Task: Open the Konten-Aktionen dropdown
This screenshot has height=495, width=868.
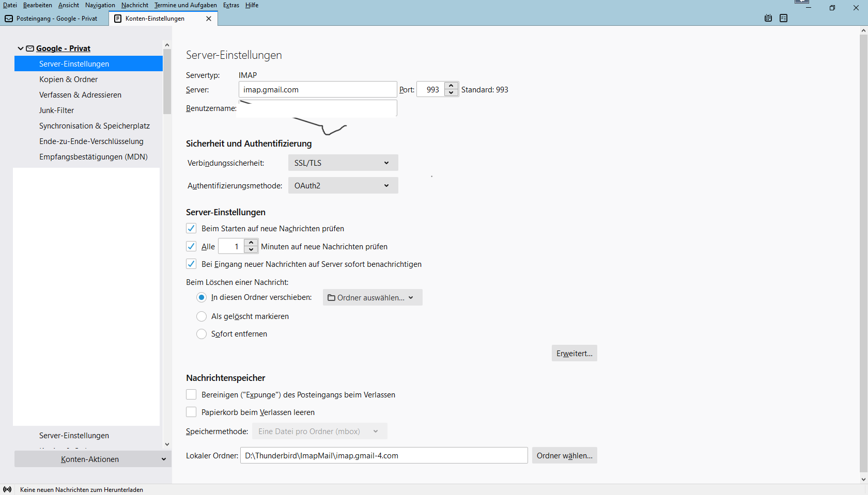Action: tap(93, 459)
